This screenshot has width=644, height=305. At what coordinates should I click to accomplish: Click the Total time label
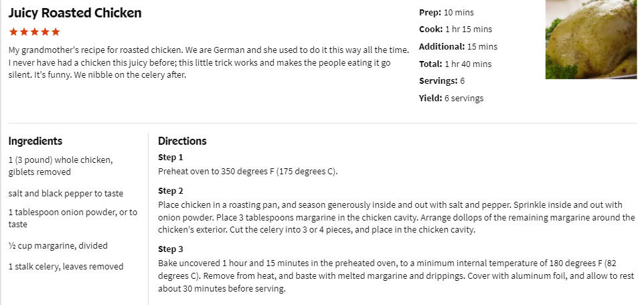(430, 64)
